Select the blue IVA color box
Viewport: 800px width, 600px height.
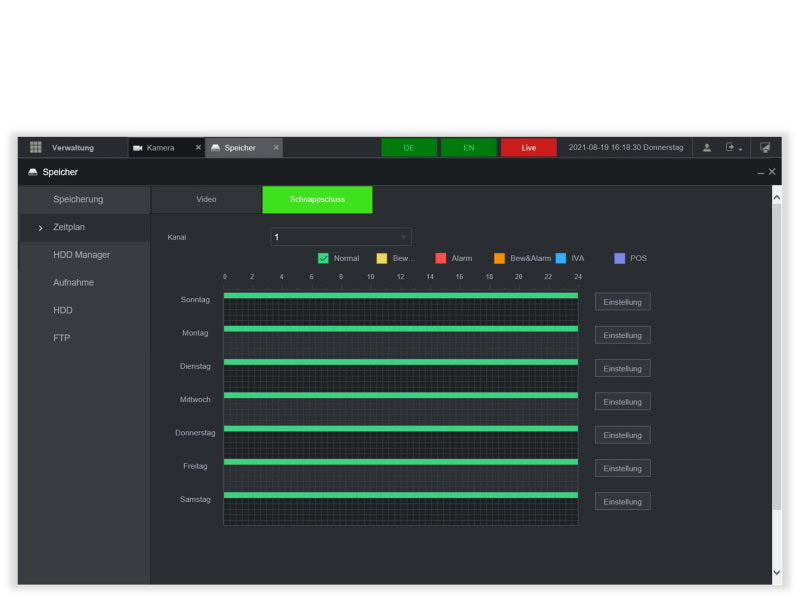click(x=560, y=258)
